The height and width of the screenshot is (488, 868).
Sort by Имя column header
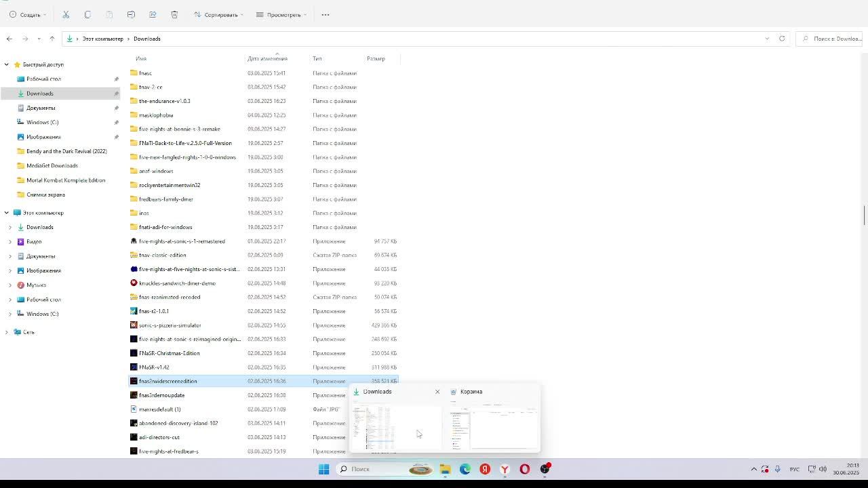[x=141, y=58]
